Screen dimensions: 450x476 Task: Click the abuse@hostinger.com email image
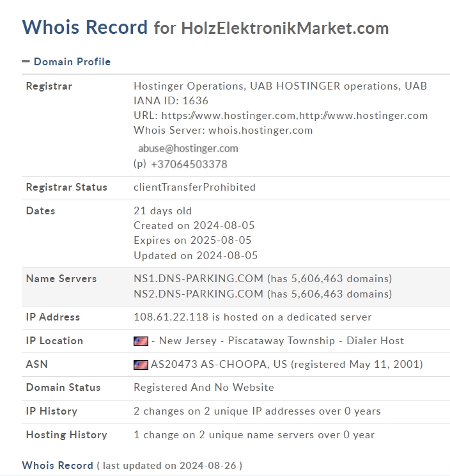(x=188, y=148)
